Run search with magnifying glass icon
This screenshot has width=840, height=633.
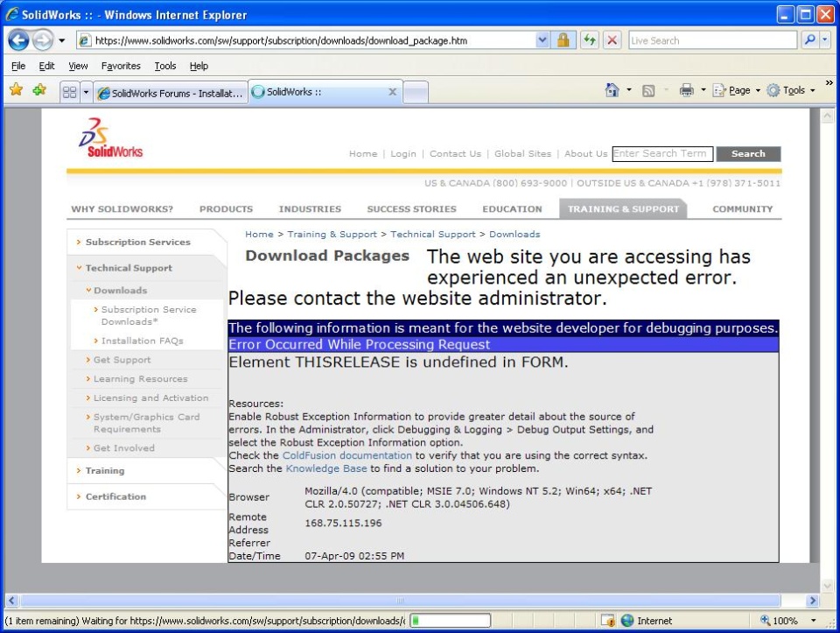tap(809, 40)
